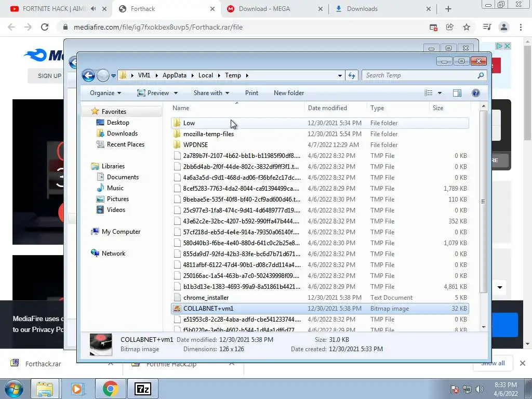
Task: Open the Organize menu
Action: [x=105, y=93]
